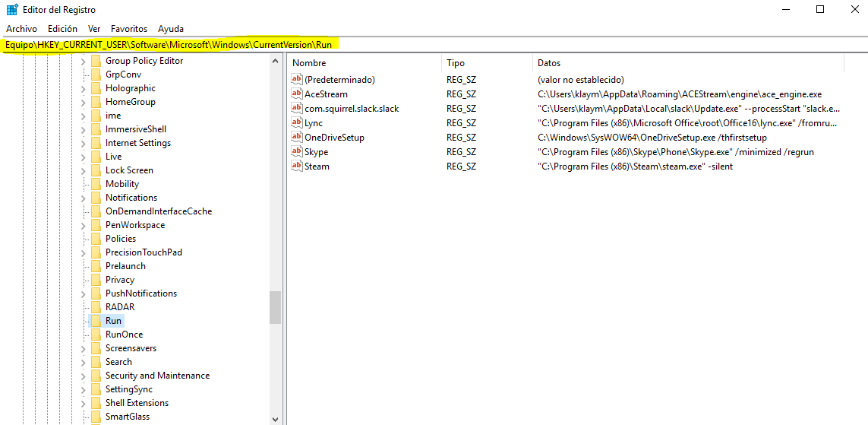Click the AceStream string value icon
Viewport: 868px width, 425px height.
pos(297,94)
